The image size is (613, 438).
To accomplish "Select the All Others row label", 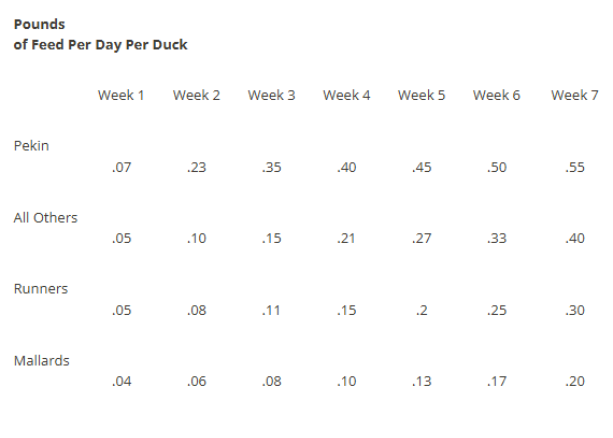I will [45, 217].
